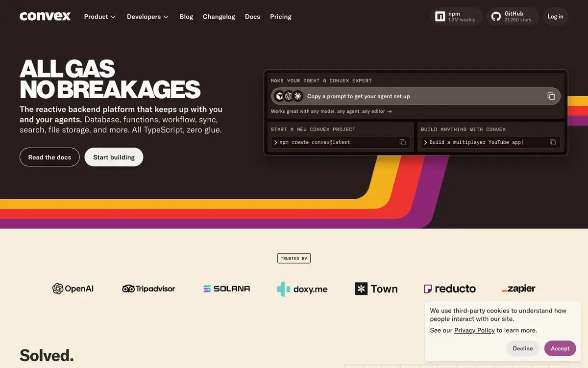Click the OpenAI logo in Trusted By

coord(73,289)
